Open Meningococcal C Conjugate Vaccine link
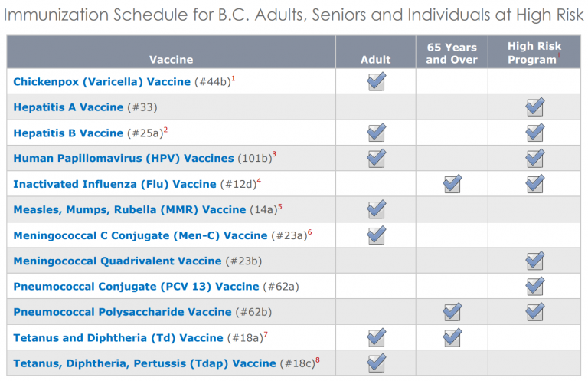 [140, 236]
